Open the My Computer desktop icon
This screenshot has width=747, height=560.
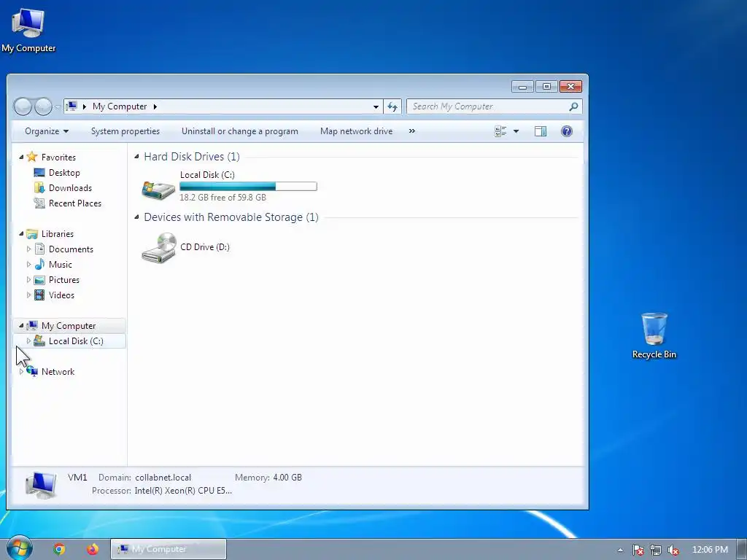pos(28,29)
